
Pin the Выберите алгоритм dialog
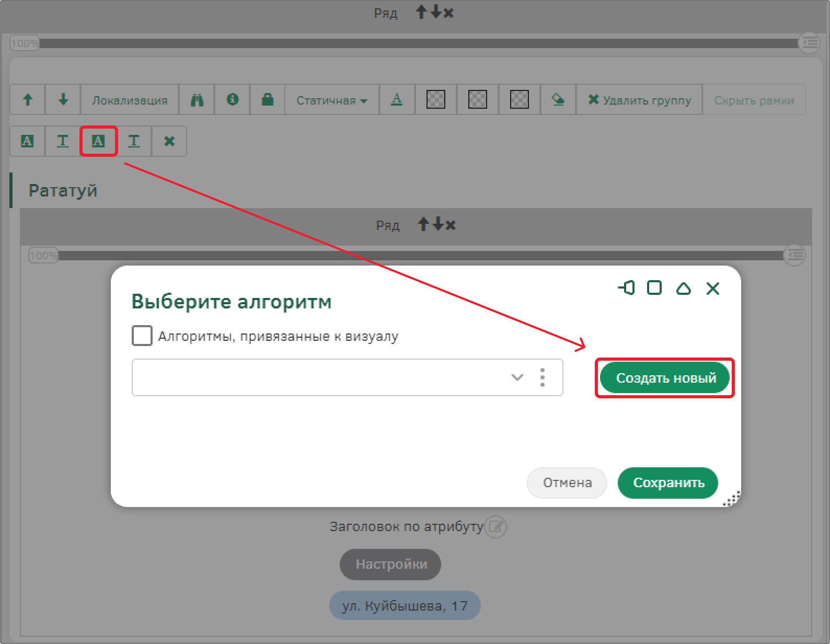pos(626,287)
